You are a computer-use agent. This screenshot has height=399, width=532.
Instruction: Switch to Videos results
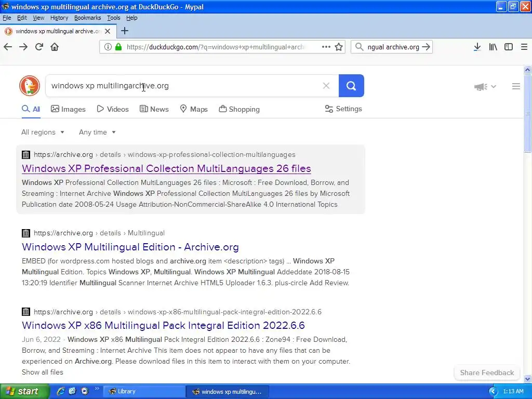[113, 109]
